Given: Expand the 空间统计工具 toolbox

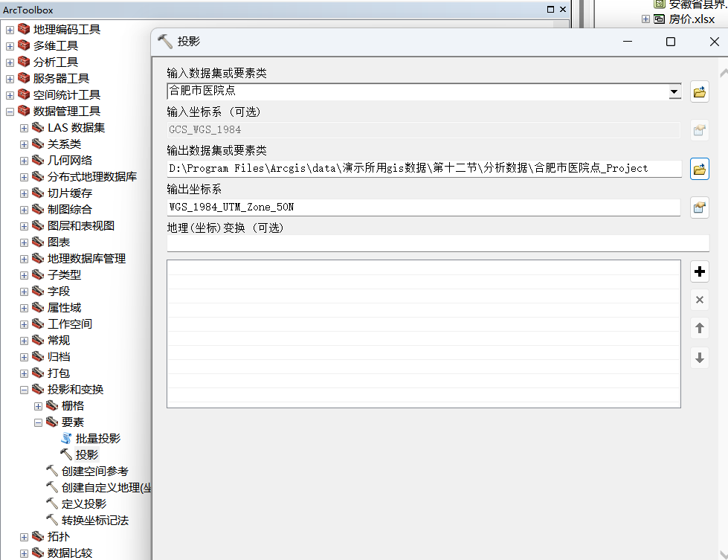Looking at the screenshot, I should pyautogui.click(x=10, y=96).
